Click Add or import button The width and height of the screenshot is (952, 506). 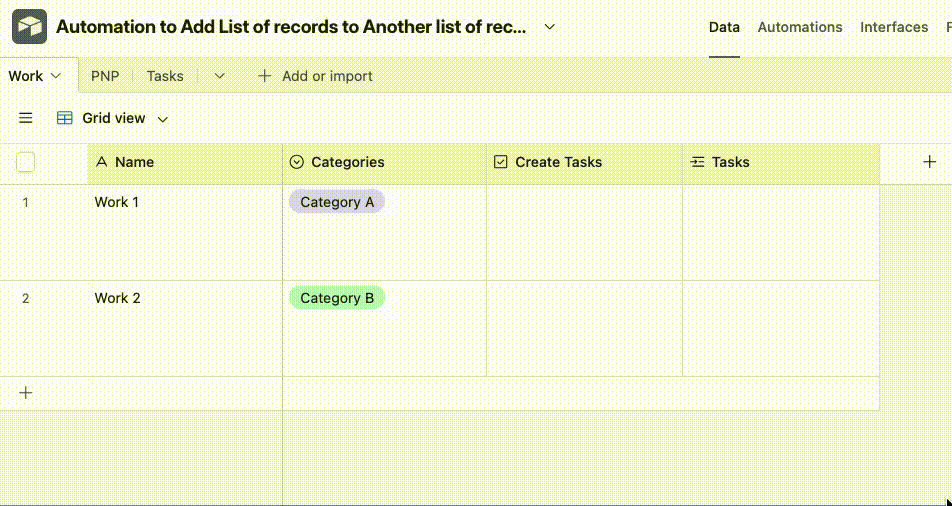(x=315, y=76)
